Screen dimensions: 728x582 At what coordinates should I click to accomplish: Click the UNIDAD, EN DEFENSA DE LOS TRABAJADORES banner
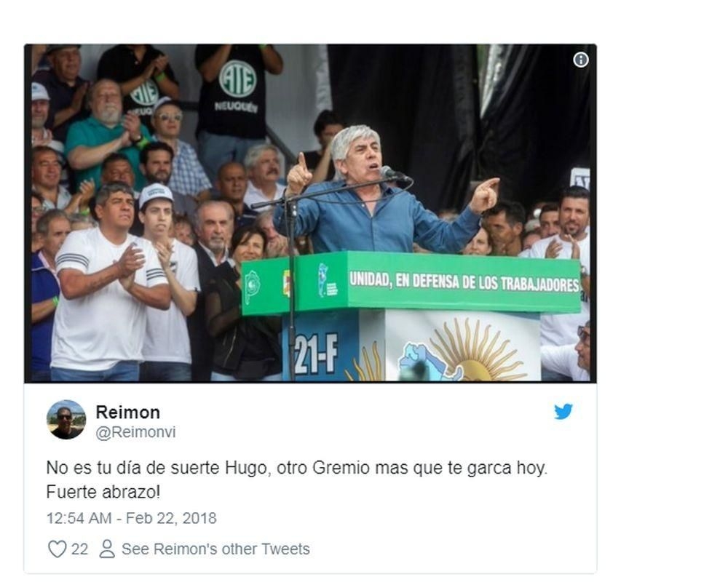click(464, 282)
